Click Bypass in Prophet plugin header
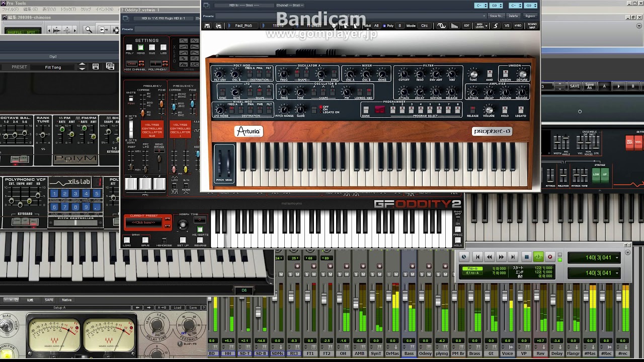The image size is (644, 362). (530, 16)
